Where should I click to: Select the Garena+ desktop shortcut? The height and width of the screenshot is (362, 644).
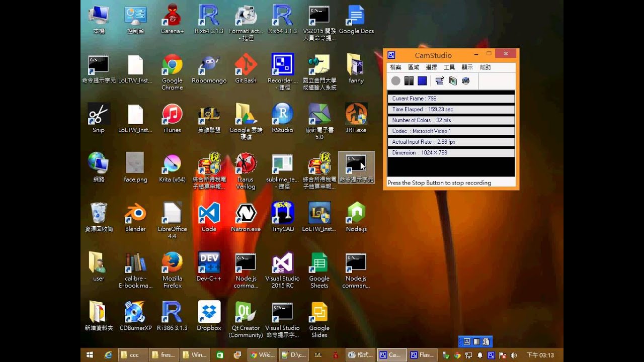click(x=172, y=19)
